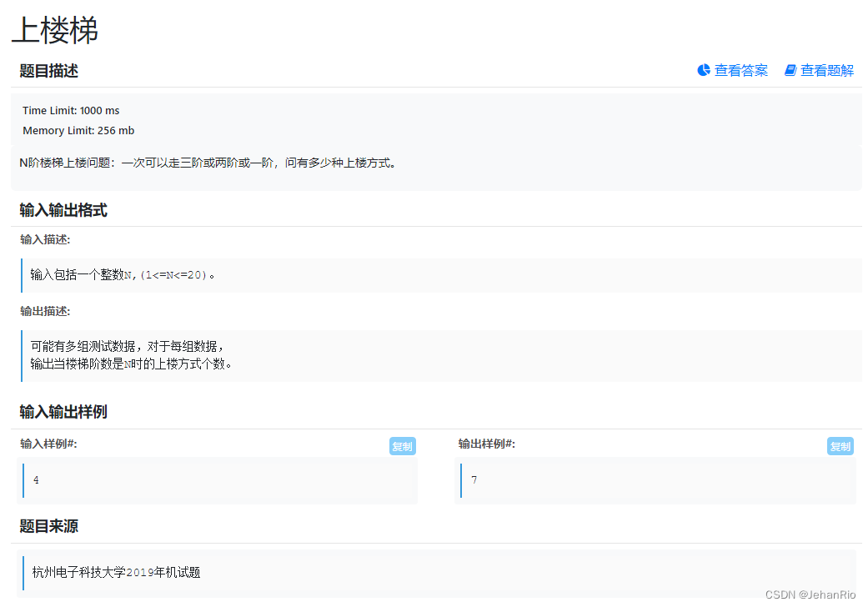Click the 输入输出格式 heading
The width and height of the screenshot is (868, 607).
63,210
